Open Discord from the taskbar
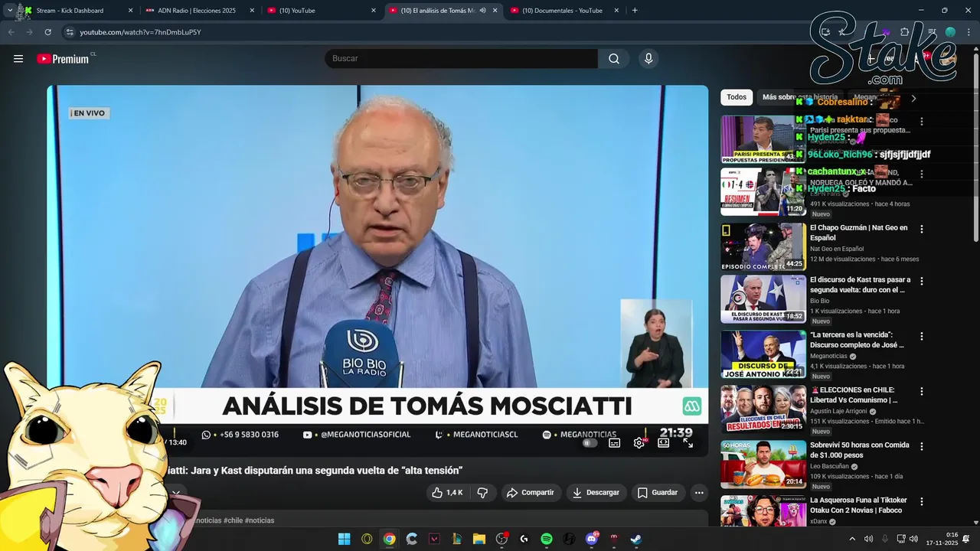980x551 pixels. (591, 539)
